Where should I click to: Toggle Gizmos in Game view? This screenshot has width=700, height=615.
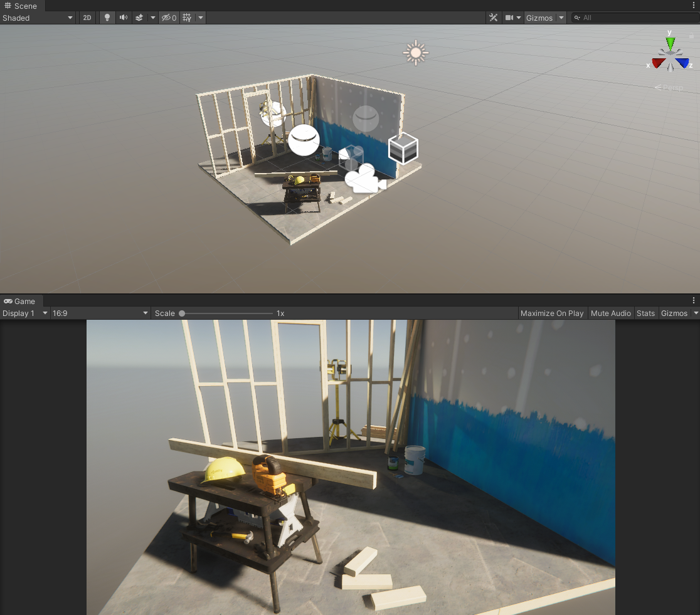[x=674, y=313]
